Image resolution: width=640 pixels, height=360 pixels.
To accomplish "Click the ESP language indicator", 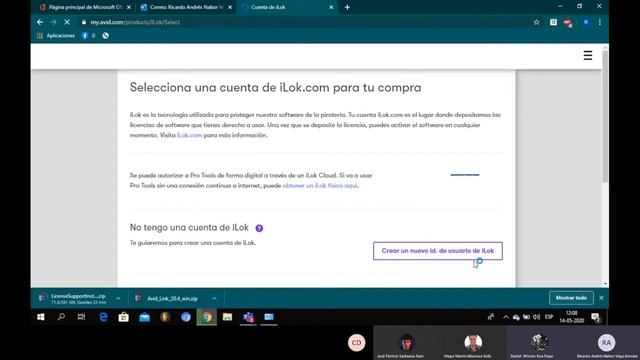I will (549, 317).
